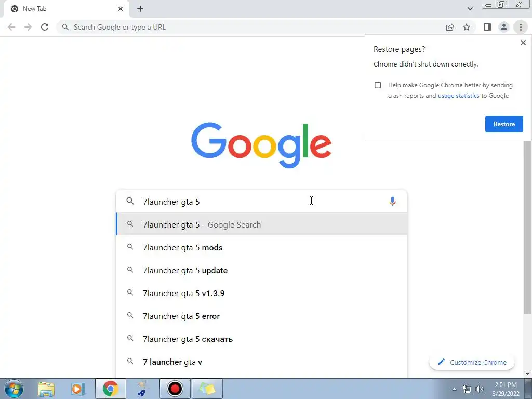Image resolution: width=532 pixels, height=399 pixels.
Task: Open the network tray icon
Action: [x=467, y=389]
